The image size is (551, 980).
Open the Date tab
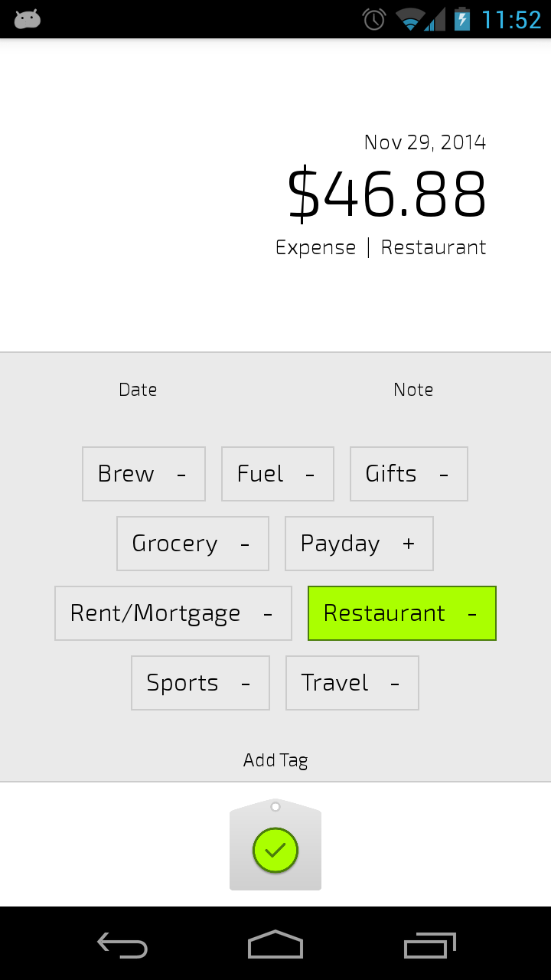[138, 390]
